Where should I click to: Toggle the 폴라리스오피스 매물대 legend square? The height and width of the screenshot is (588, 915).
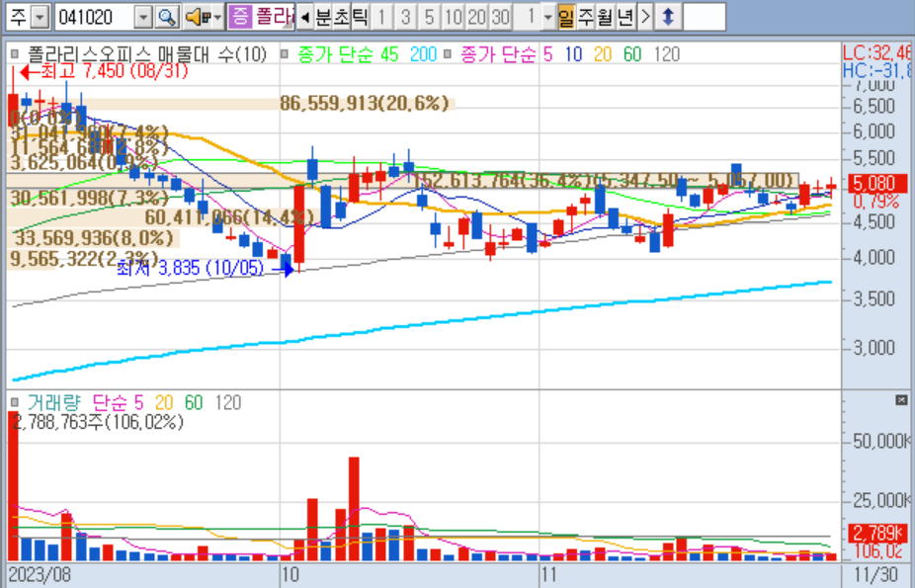tap(15, 54)
